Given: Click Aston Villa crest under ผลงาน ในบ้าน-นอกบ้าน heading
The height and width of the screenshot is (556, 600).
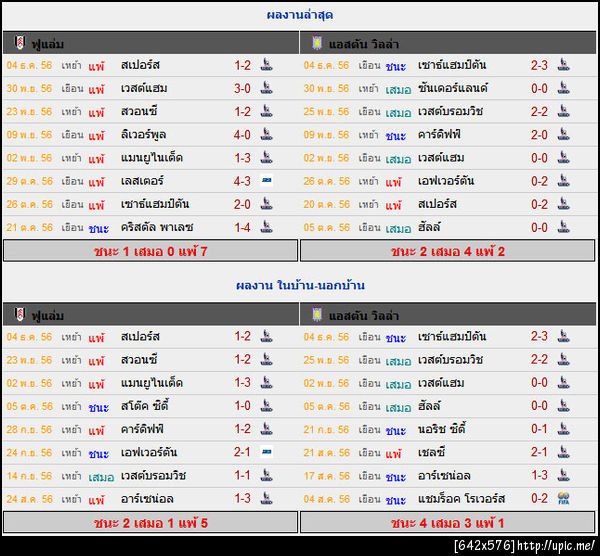Looking at the screenshot, I should pos(317,314).
